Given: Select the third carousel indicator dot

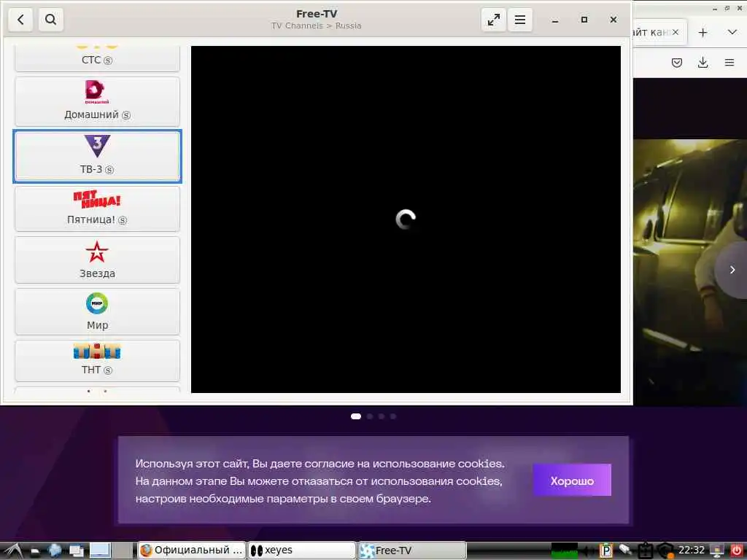Looking at the screenshot, I should 381,416.
